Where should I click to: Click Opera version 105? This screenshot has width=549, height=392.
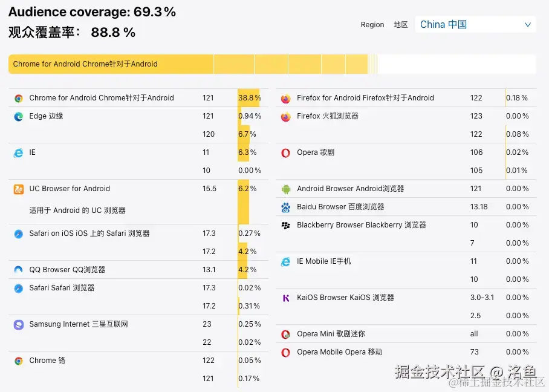(476, 171)
